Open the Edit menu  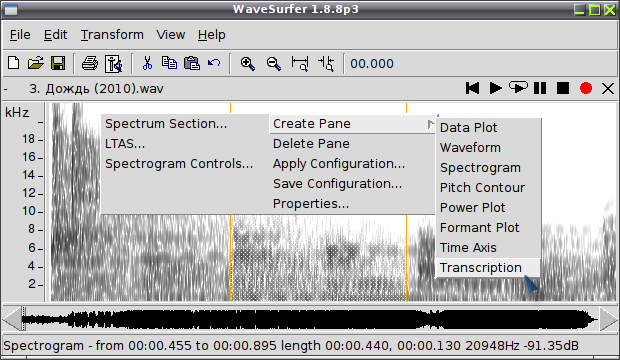pyautogui.click(x=55, y=35)
